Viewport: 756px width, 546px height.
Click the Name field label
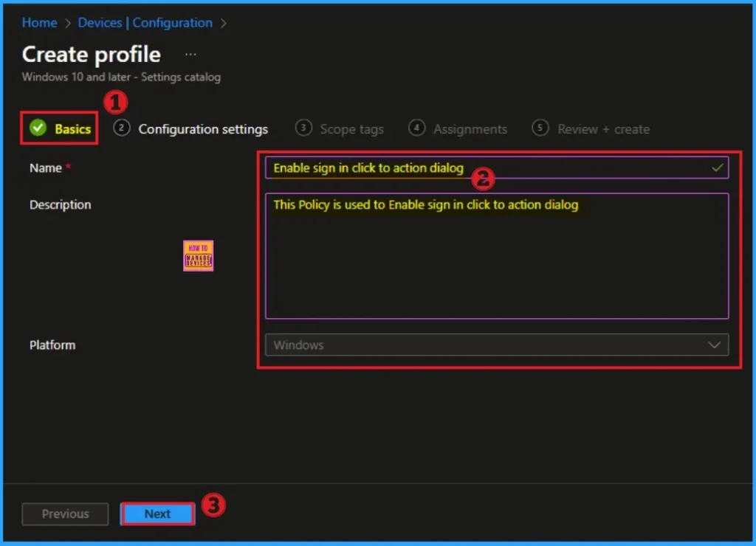46,168
